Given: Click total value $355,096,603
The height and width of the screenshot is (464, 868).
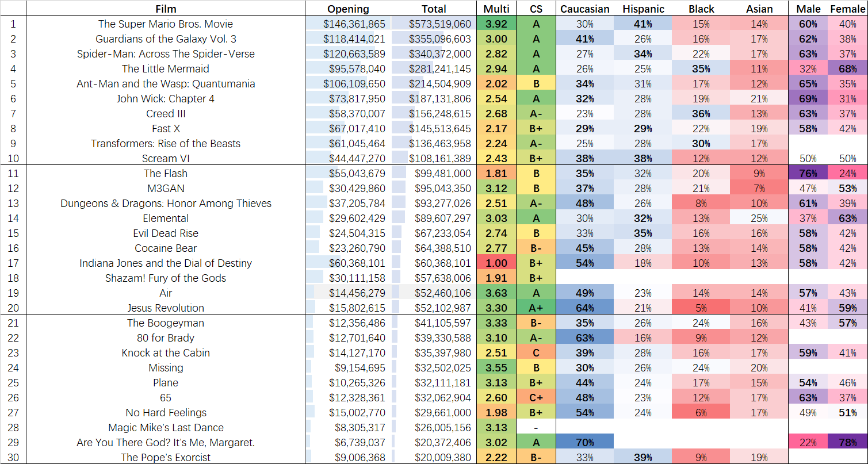Looking at the screenshot, I should 434,39.
